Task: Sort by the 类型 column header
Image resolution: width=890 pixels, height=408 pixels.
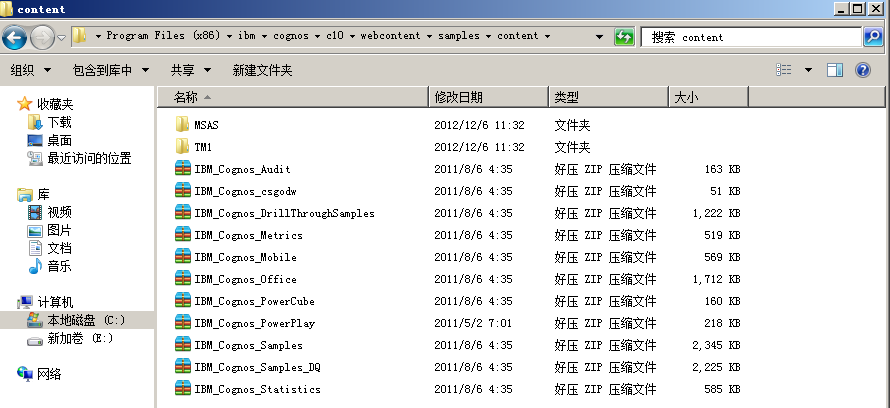Action: click(x=609, y=97)
